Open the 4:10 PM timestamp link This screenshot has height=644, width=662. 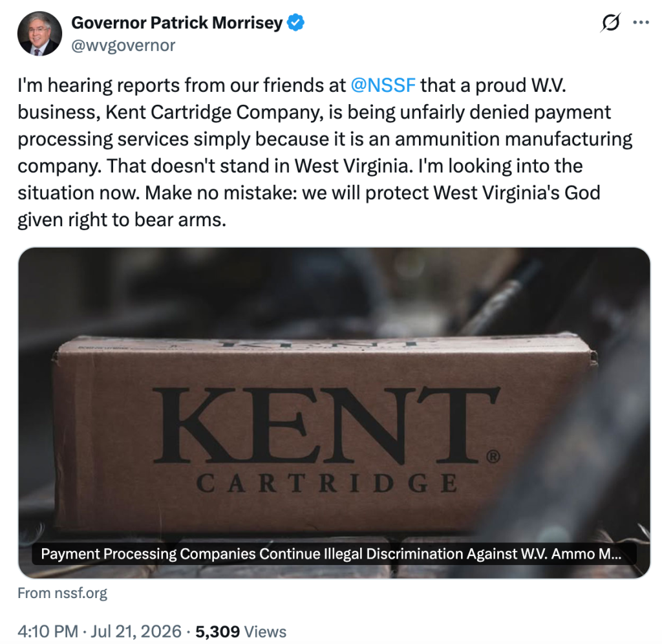48,631
